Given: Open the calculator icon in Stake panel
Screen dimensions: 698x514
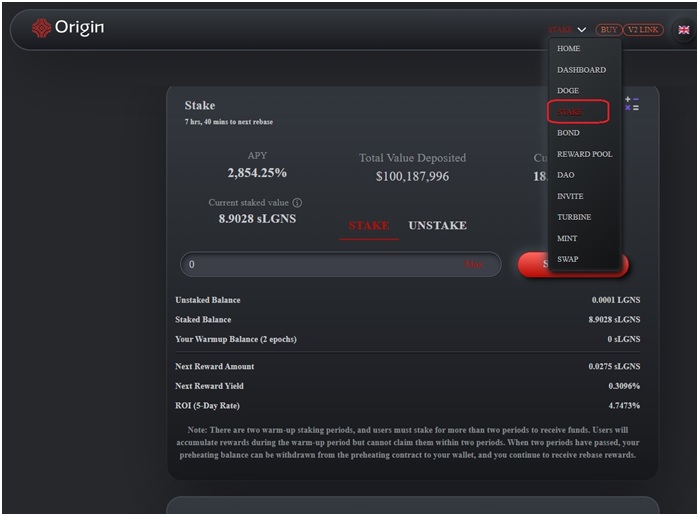Looking at the screenshot, I should click(x=632, y=104).
